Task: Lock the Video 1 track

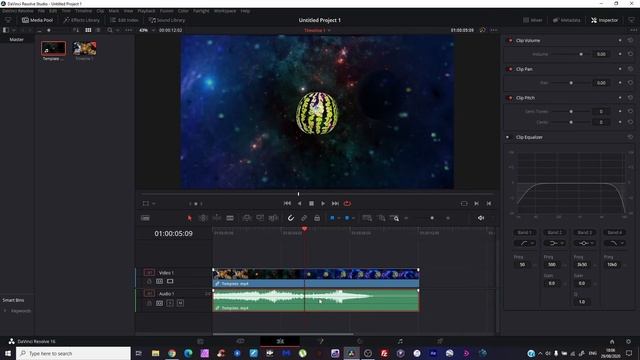Action: click(149, 281)
